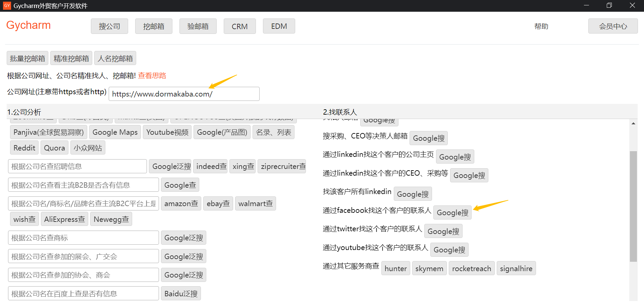Click Google泛搜 beside exhibitions field
The height and width of the screenshot is (307, 644).
(183, 256)
